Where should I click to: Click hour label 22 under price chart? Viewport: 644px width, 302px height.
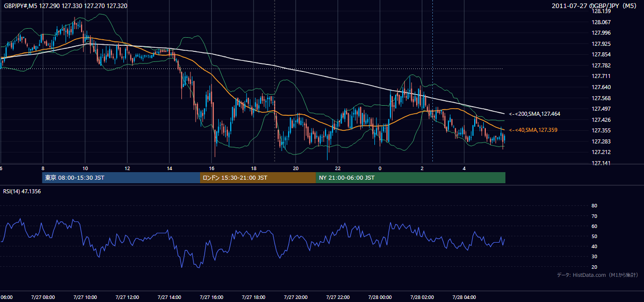pos(338,168)
